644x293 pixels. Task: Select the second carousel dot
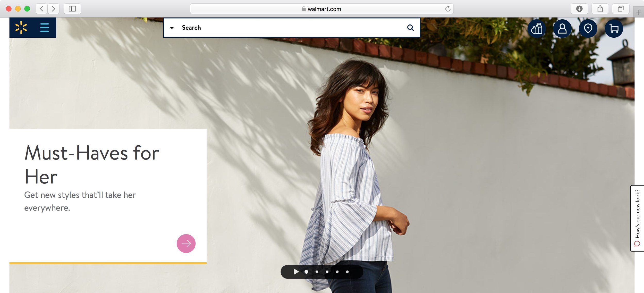click(x=317, y=272)
